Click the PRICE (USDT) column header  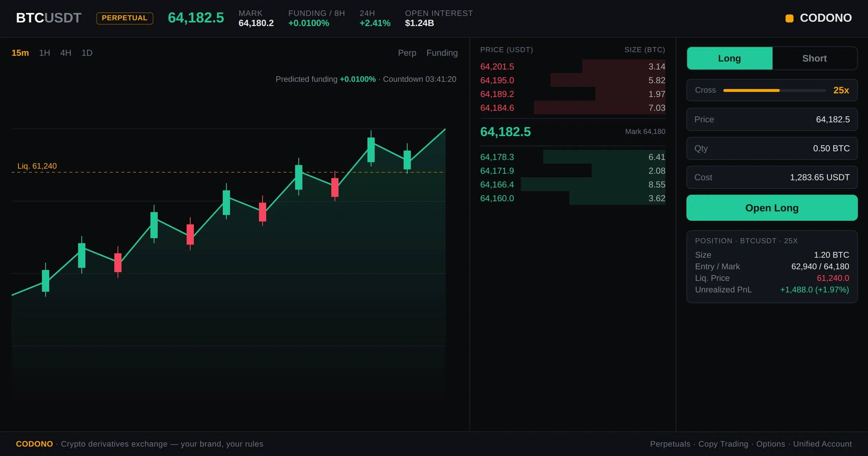pos(507,50)
